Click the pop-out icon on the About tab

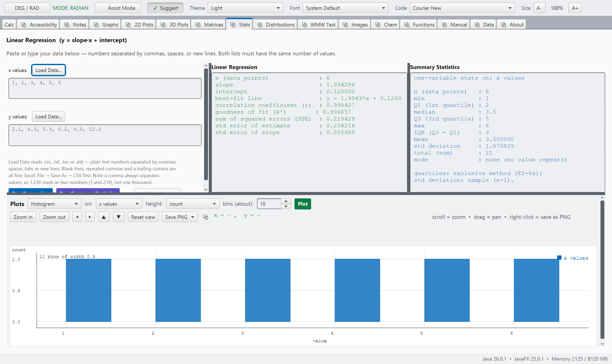[x=504, y=25]
